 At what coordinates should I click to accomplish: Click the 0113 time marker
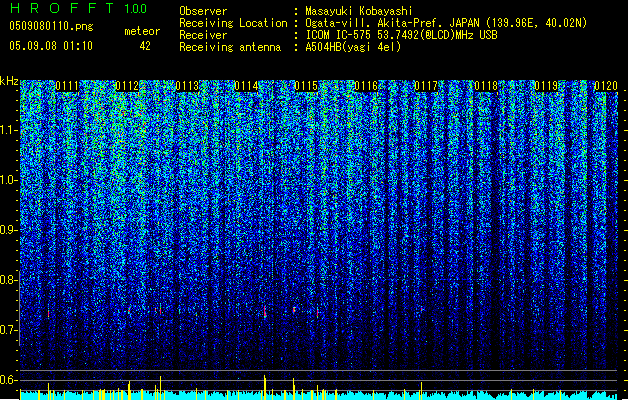pyautogui.click(x=187, y=86)
